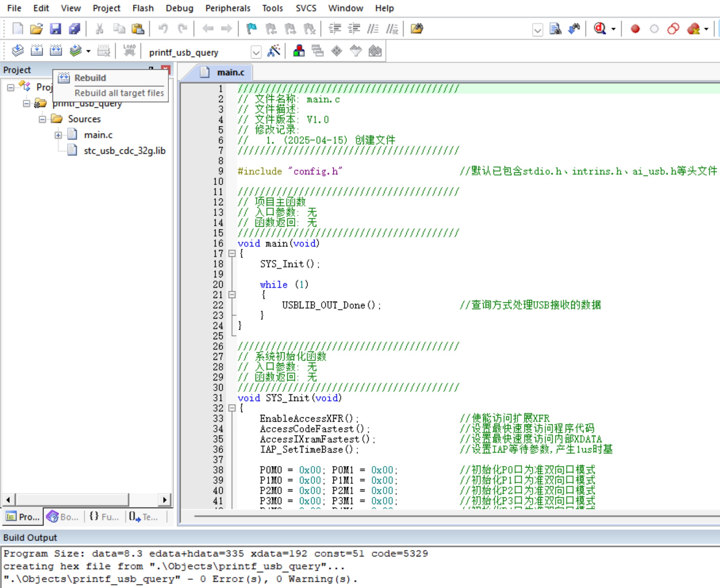Navigate backwards arrow
Image resolution: width=720 pixels, height=588 pixels.
click(208, 29)
